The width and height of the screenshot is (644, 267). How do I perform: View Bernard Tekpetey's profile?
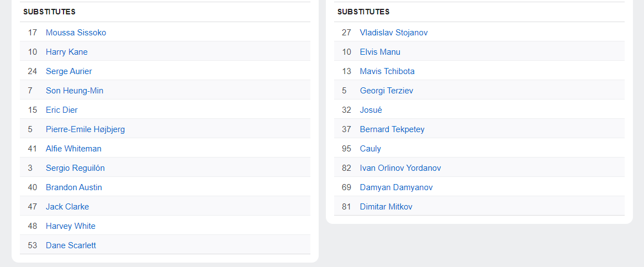click(392, 129)
